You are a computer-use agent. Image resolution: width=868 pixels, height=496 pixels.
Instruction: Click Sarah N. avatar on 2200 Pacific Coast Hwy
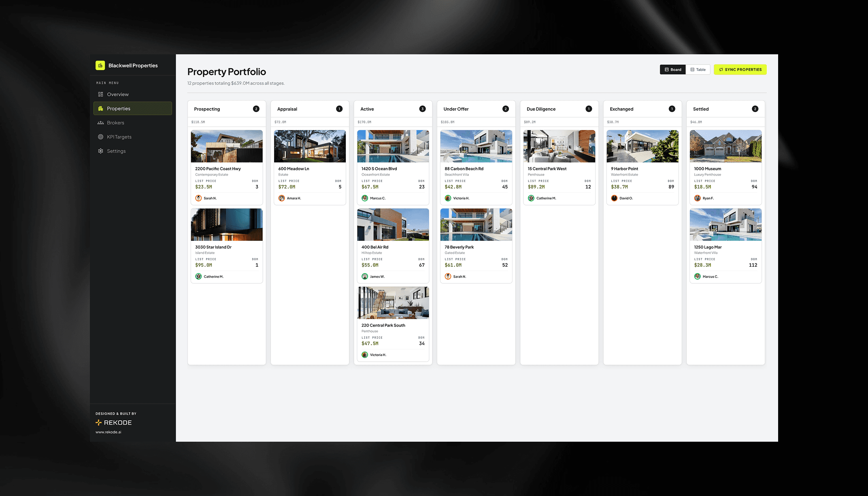pyautogui.click(x=198, y=198)
